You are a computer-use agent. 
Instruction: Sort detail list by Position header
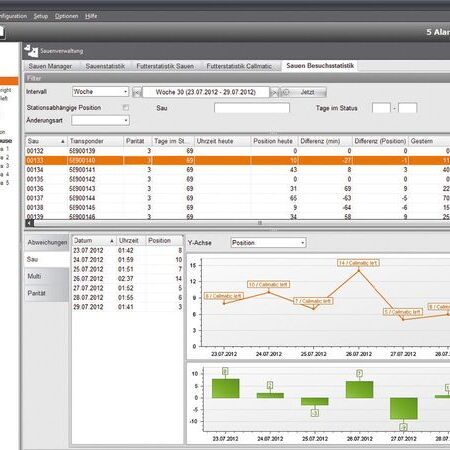pyautogui.click(x=165, y=241)
